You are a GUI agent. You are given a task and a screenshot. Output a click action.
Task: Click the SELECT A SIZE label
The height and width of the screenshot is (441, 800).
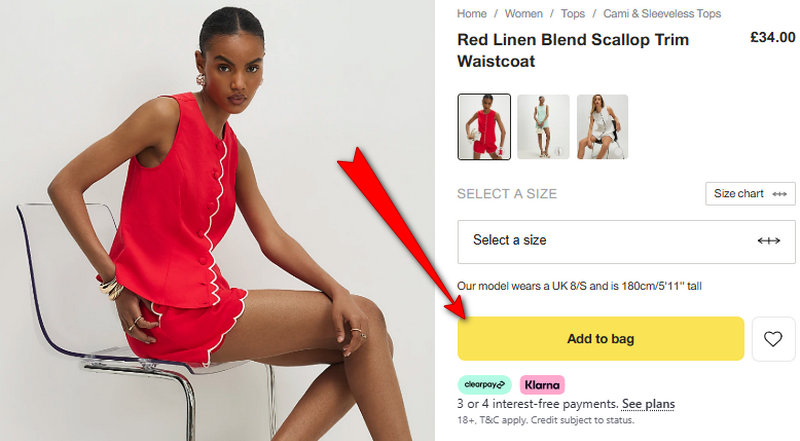(x=507, y=194)
